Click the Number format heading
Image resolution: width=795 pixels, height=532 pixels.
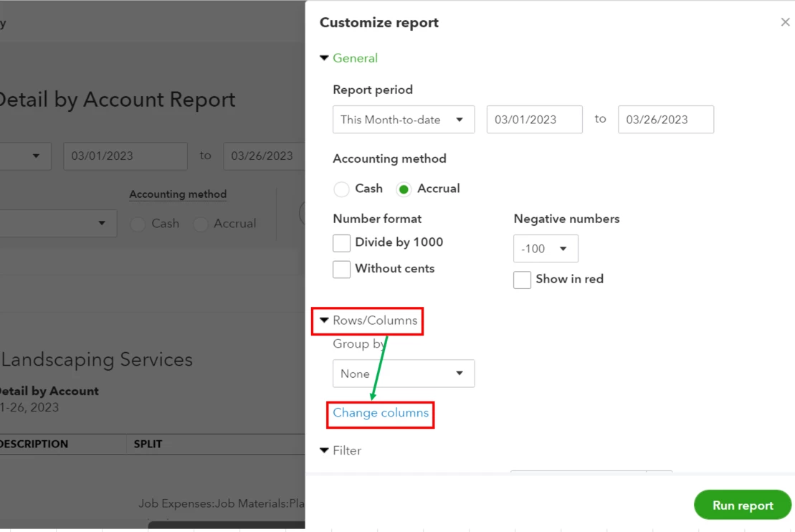pyautogui.click(x=377, y=219)
